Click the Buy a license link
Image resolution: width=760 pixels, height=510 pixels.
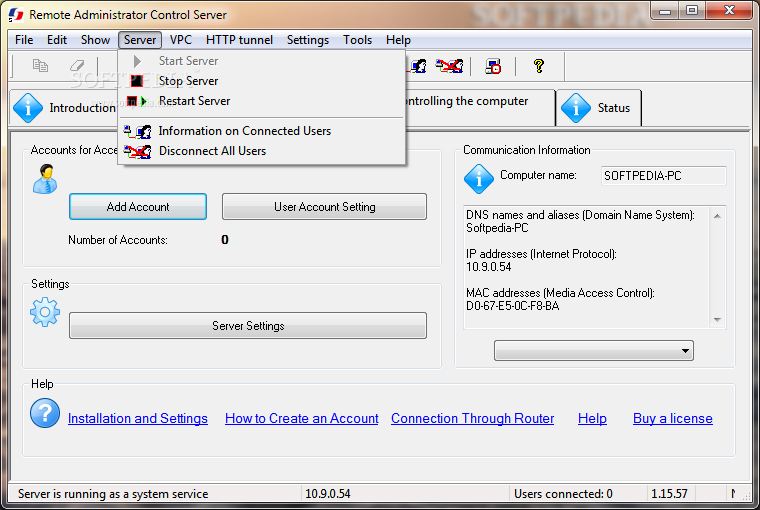[x=673, y=418]
